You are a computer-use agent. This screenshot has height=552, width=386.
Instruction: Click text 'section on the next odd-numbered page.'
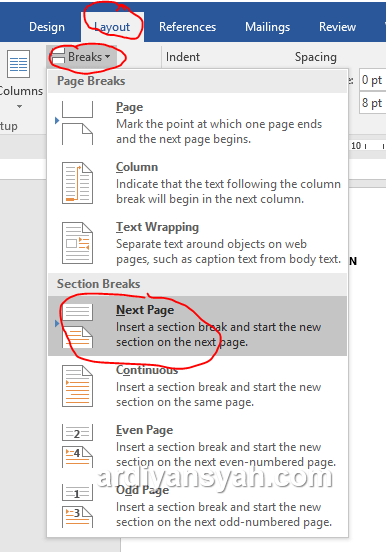tap(224, 522)
